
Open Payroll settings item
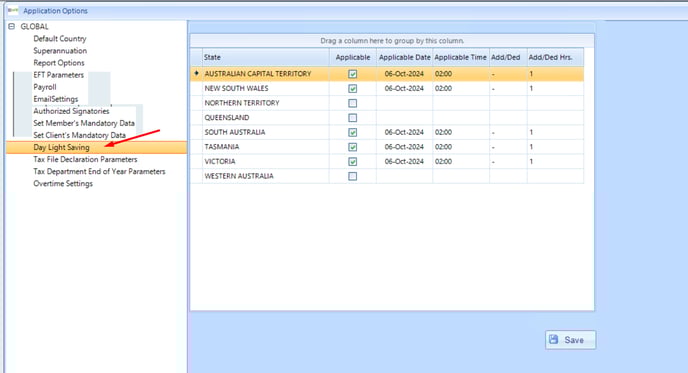(x=45, y=87)
